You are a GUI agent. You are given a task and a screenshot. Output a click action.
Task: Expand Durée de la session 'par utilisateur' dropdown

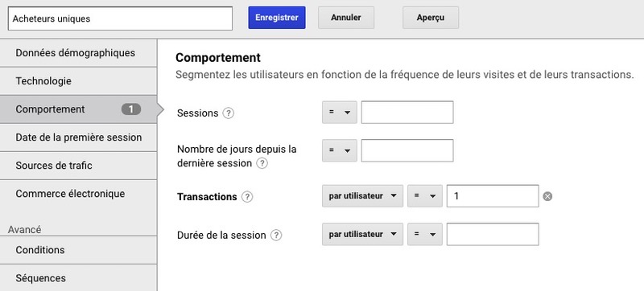coord(363,235)
